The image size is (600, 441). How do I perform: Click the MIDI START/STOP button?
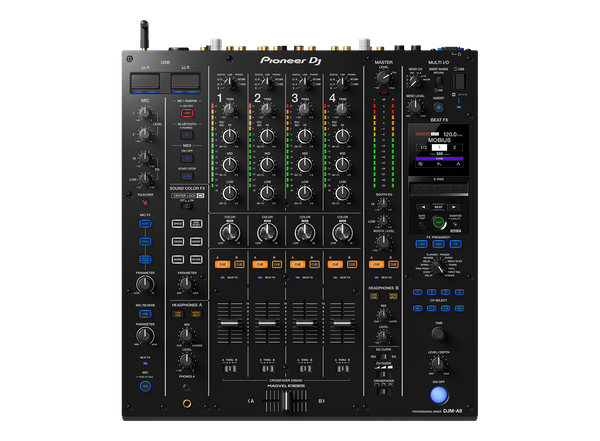point(187,176)
